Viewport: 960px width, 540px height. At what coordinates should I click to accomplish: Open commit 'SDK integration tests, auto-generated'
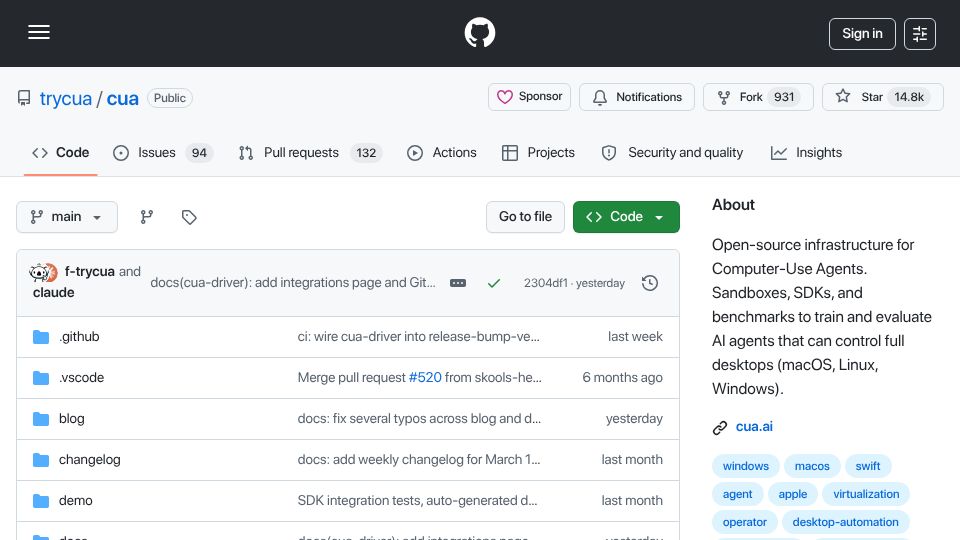point(417,501)
